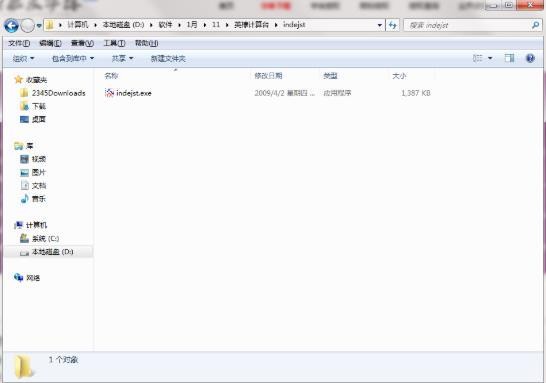Click the 2345Downloads folder icon

coord(24,93)
